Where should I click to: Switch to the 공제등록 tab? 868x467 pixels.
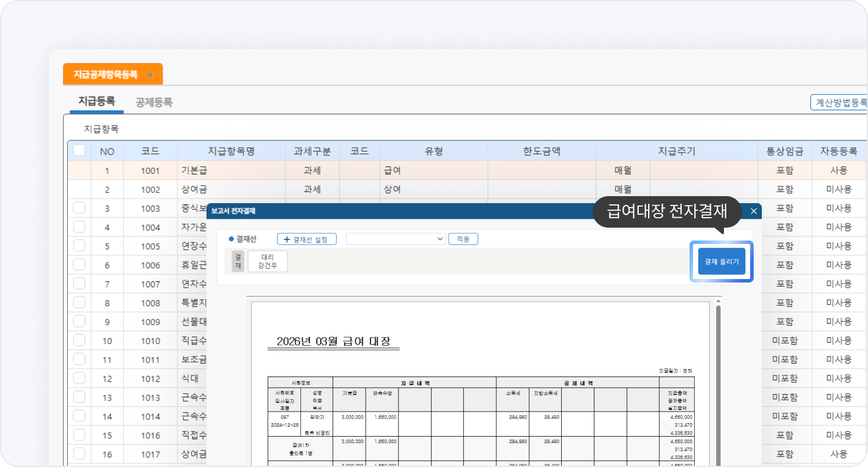[x=154, y=102]
